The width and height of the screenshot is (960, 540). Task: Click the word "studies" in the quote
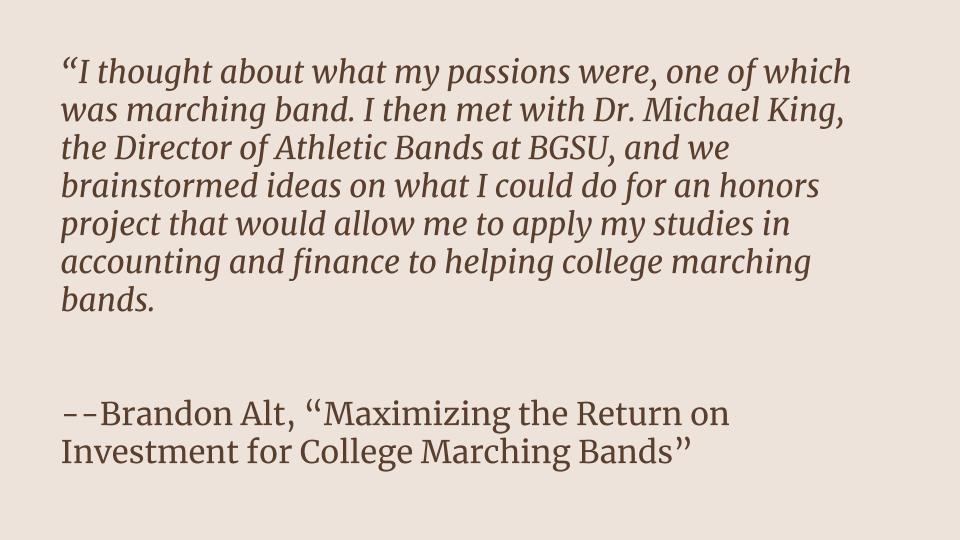(703, 224)
